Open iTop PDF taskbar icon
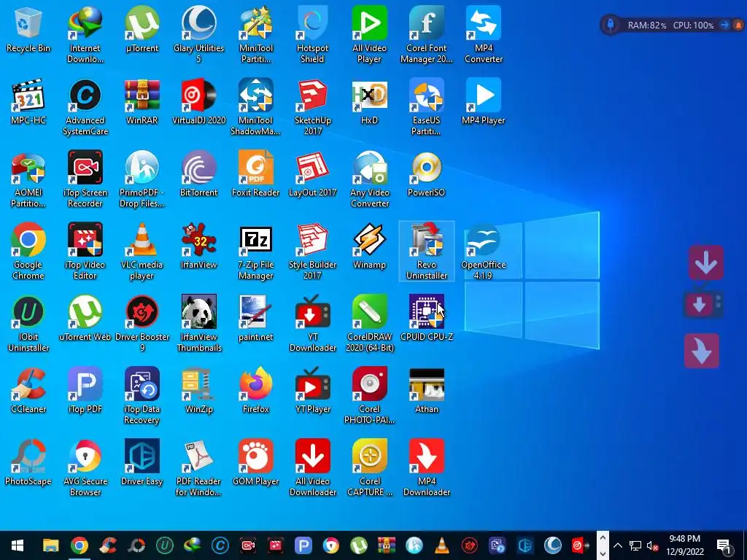The image size is (747, 560). pyautogui.click(x=303, y=545)
